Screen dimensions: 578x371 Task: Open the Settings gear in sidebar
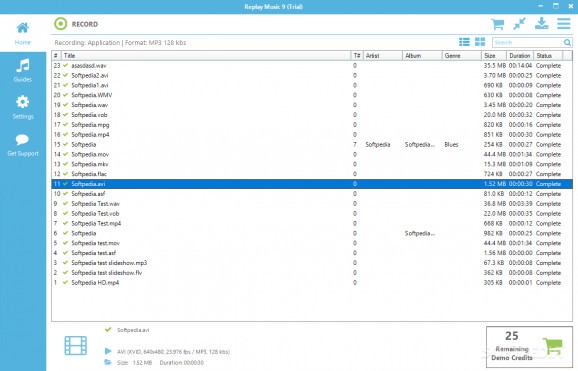tap(22, 107)
